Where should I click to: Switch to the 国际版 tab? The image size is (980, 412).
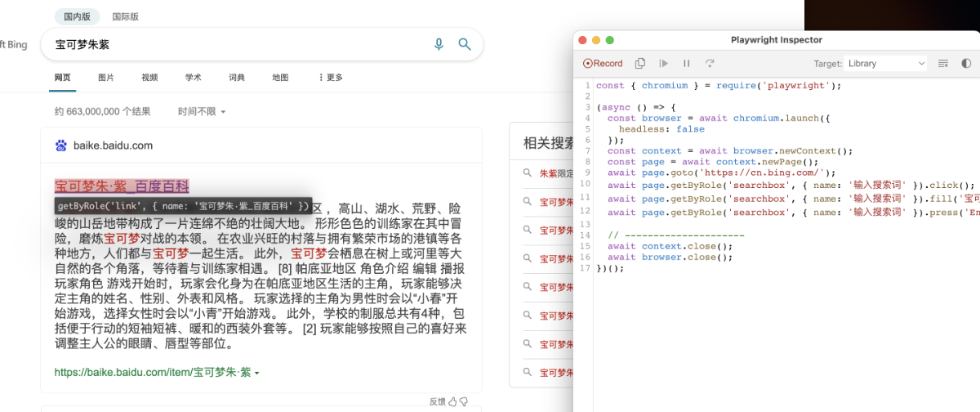point(125,16)
